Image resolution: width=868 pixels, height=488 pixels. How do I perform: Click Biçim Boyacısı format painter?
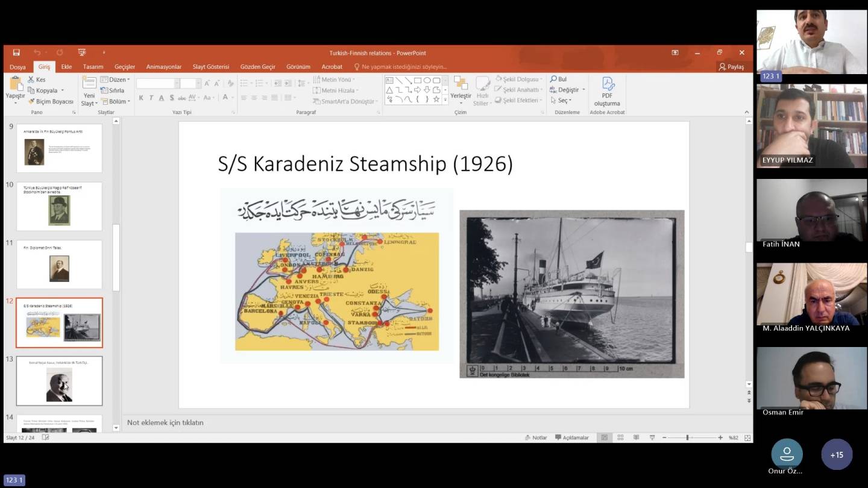tap(51, 101)
